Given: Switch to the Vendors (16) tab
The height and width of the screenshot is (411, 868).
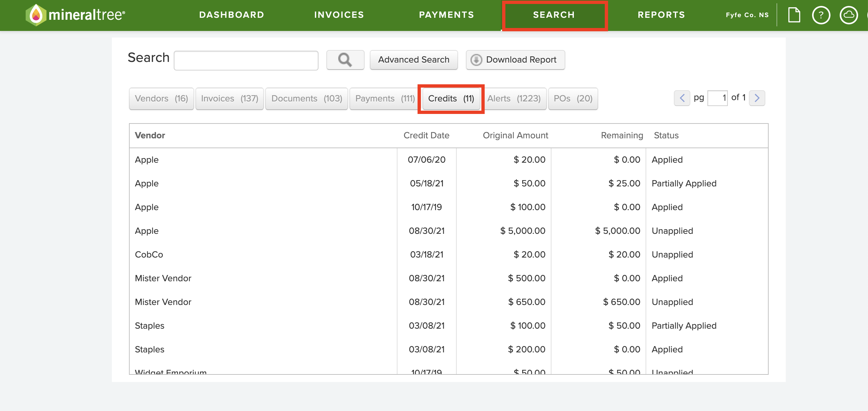Looking at the screenshot, I should click(162, 99).
